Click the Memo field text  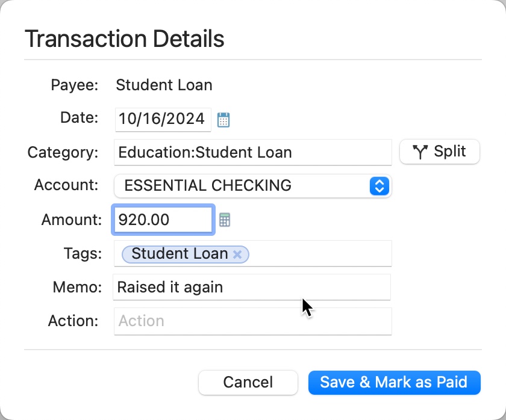pos(170,287)
